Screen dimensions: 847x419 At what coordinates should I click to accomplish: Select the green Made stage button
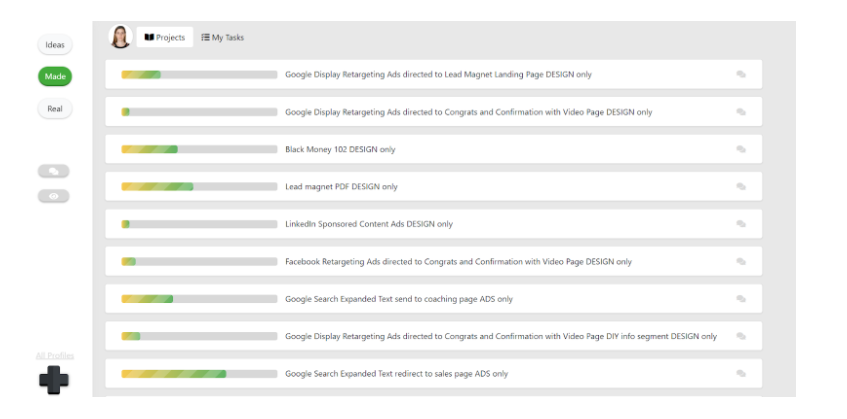point(55,76)
